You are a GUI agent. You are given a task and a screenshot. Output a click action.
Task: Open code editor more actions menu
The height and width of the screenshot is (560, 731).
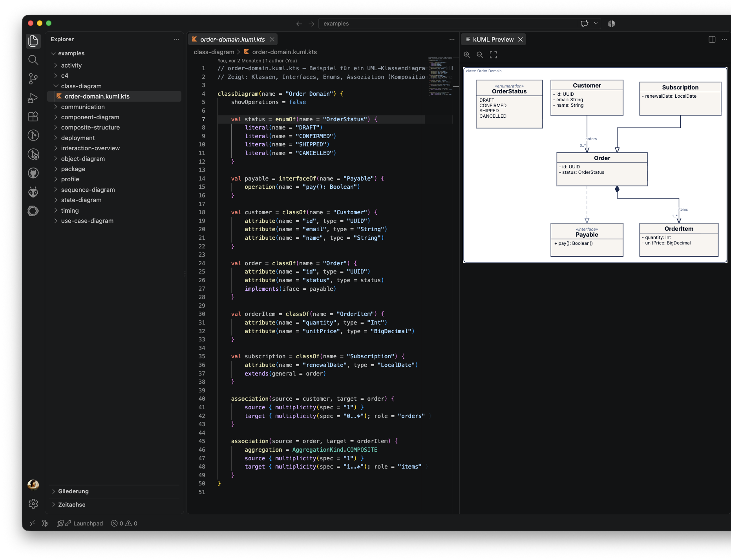point(452,39)
